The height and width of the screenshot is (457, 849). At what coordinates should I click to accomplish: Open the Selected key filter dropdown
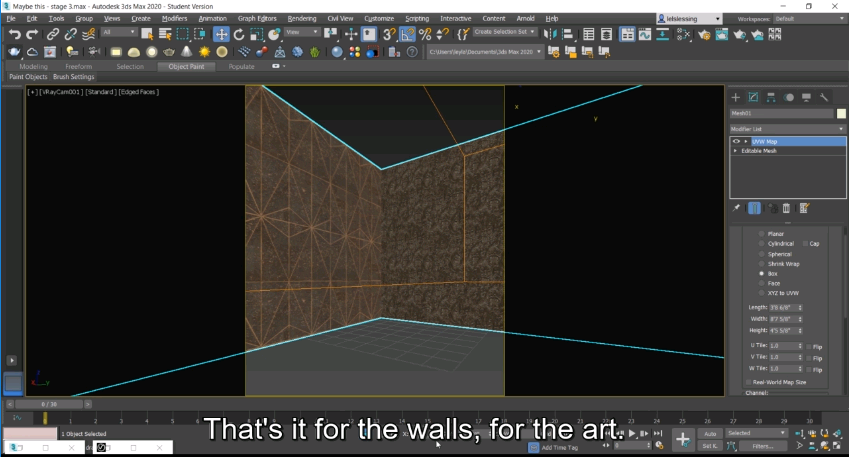[x=756, y=433]
